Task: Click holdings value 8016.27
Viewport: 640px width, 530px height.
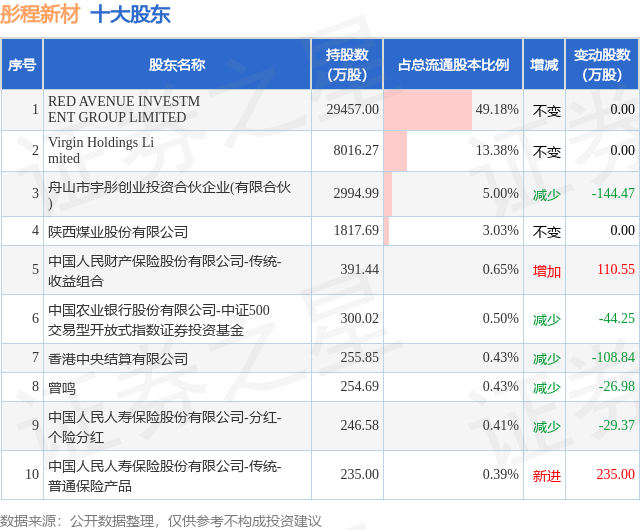Action: click(356, 150)
